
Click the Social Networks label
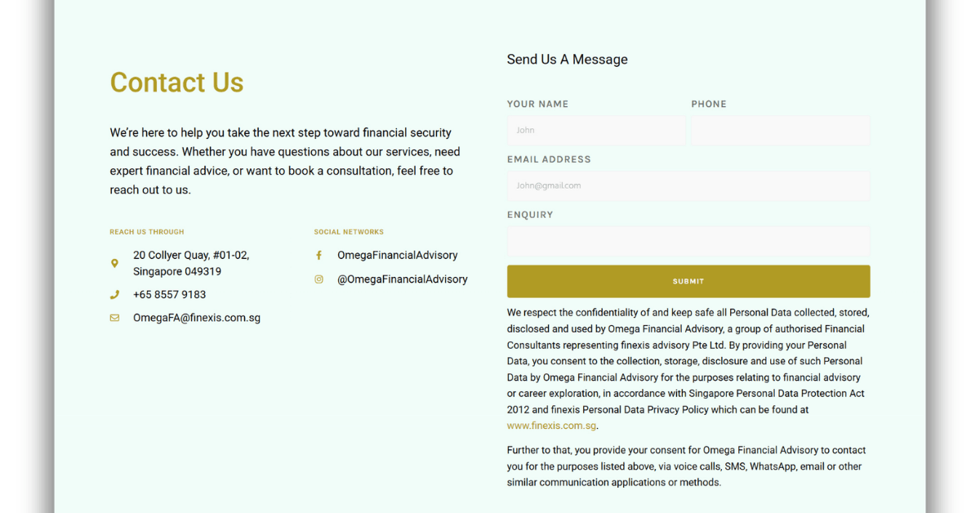click(x=349, y=232)
